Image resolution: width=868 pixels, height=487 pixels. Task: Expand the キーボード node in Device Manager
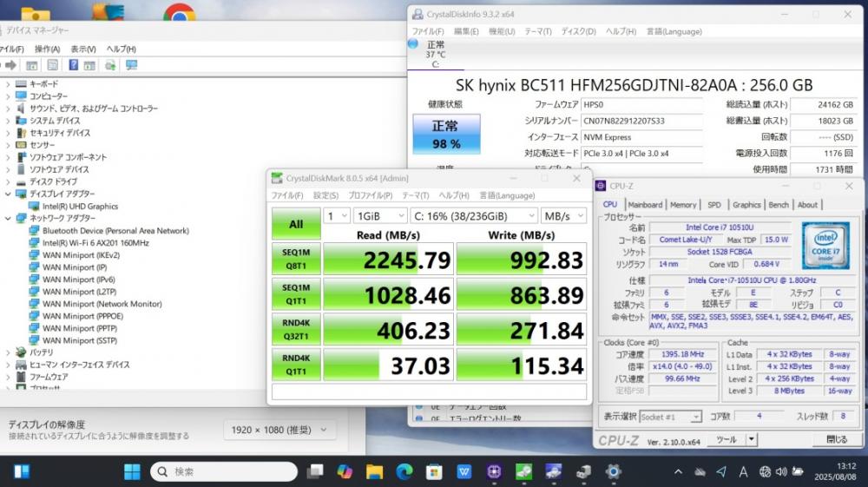click(8, 84)
